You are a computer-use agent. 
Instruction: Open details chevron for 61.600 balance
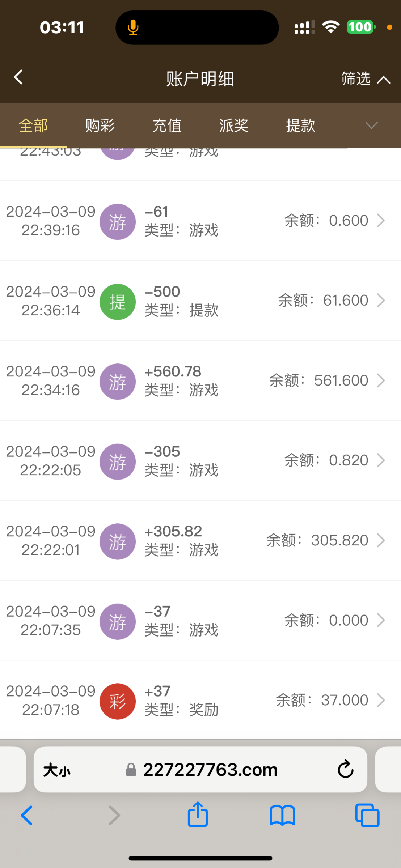[x=381, y=301]
